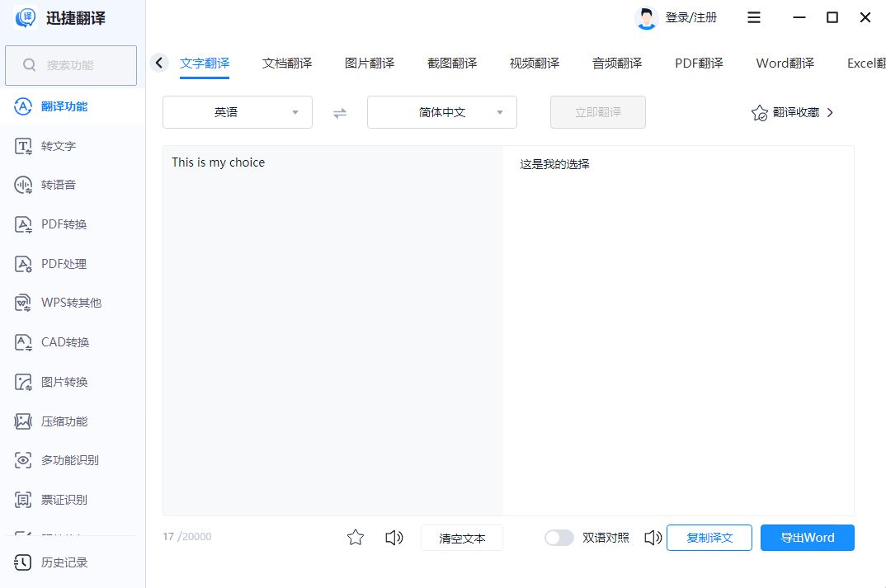886x588 pixels.
Task: Switch to the 截图翻译 tab
Action: click(x=452, y=64)
